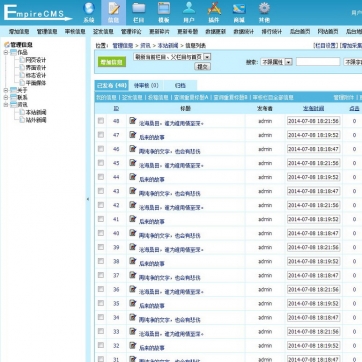This screenshot has width=362, height=362.
Task: Collapse the 资讯 tree node
Action: pos(6,105)
